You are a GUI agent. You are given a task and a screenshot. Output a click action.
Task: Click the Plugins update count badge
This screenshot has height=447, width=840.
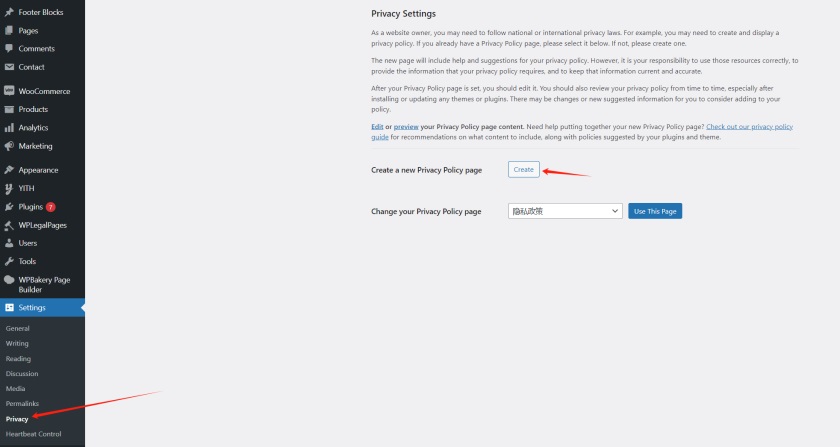click(51, 207)
